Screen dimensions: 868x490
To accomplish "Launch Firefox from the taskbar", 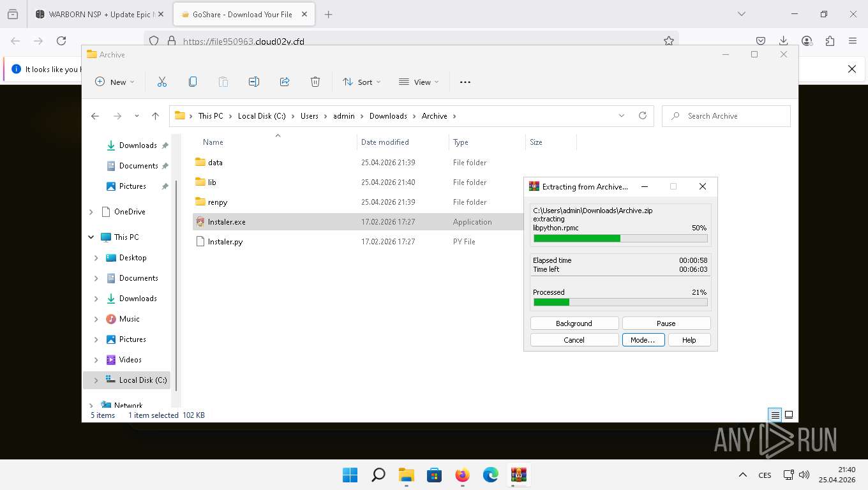I will click(463, 475).
